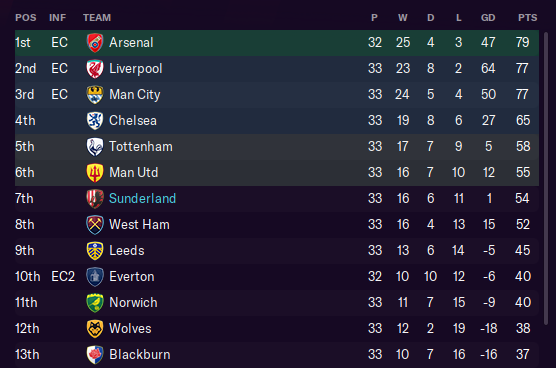Screen dimensions: 556x368
Task: Select the Chelsea lion badge
Action: [95, 121]
